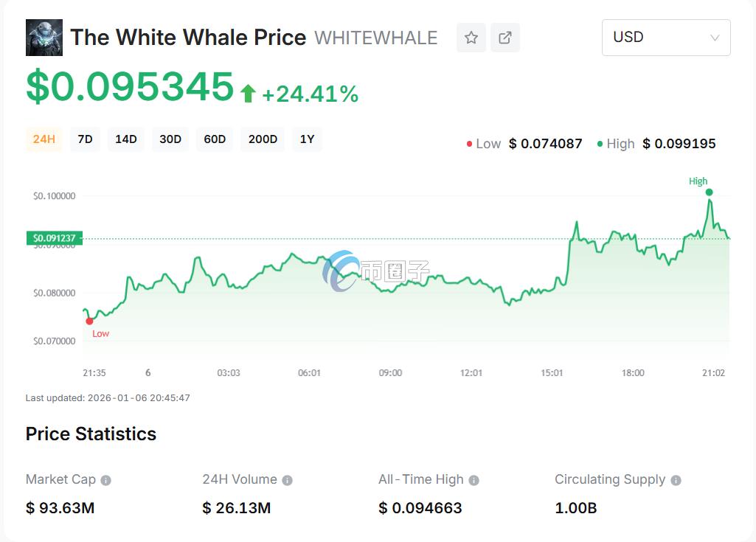Click the red Low point marker

pos(90,321)
